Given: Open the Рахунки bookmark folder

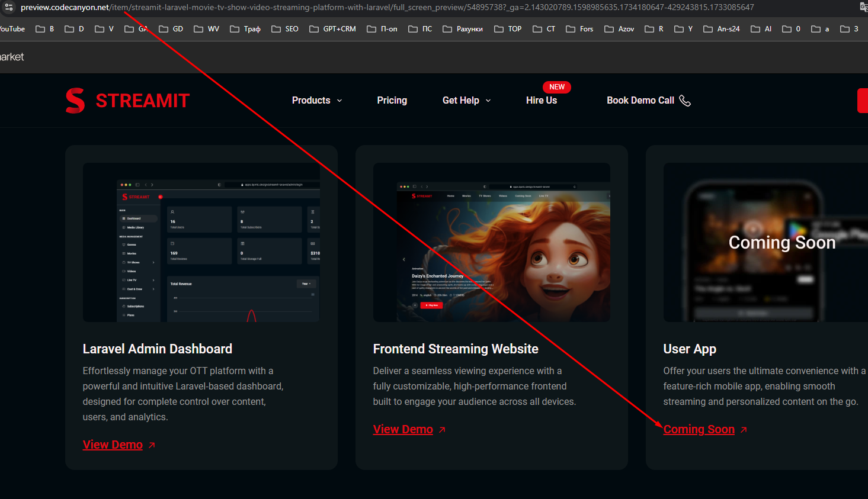Looking at the screenshot, I should [x=463, y=28].
